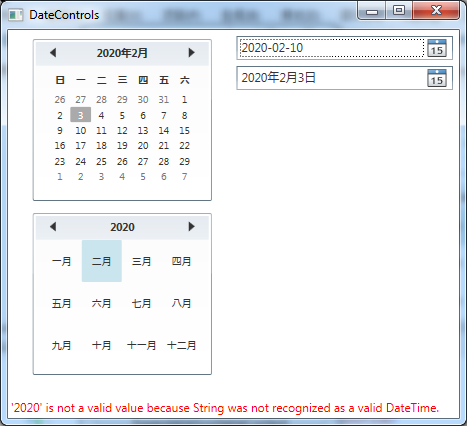Click the 2020年2月 calendar header

122,53
